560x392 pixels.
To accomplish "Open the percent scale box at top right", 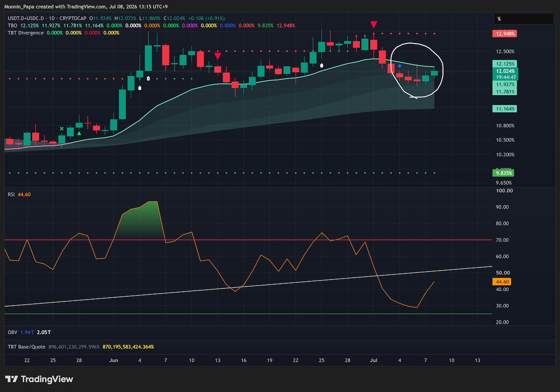I will tap(525, 19).
